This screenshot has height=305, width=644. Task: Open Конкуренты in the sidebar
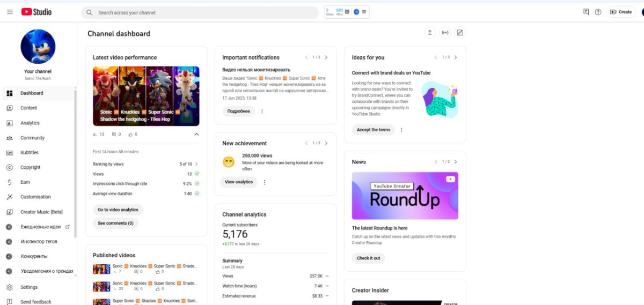point(38,256)
